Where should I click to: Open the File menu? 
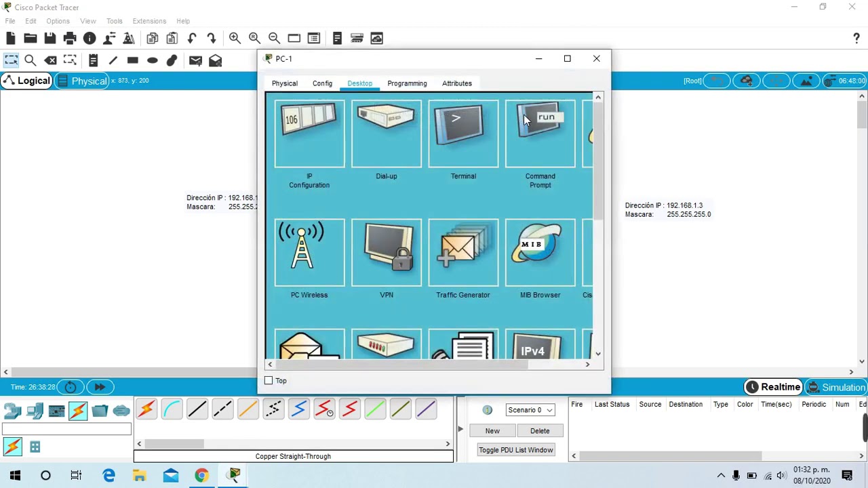(x=10, y=21)
